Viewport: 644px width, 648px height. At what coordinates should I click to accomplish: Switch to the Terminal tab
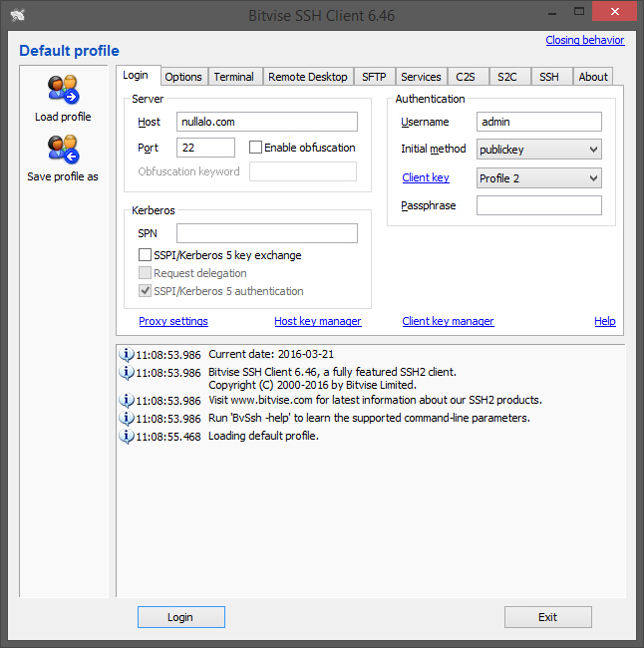pos(234,77)
